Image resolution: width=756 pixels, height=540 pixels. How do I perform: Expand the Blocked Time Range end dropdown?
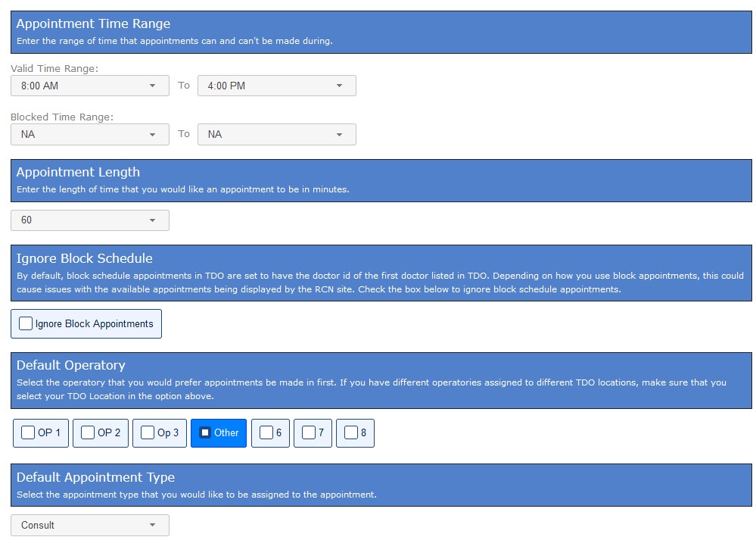pyautogui.click(x=276, y=134)
